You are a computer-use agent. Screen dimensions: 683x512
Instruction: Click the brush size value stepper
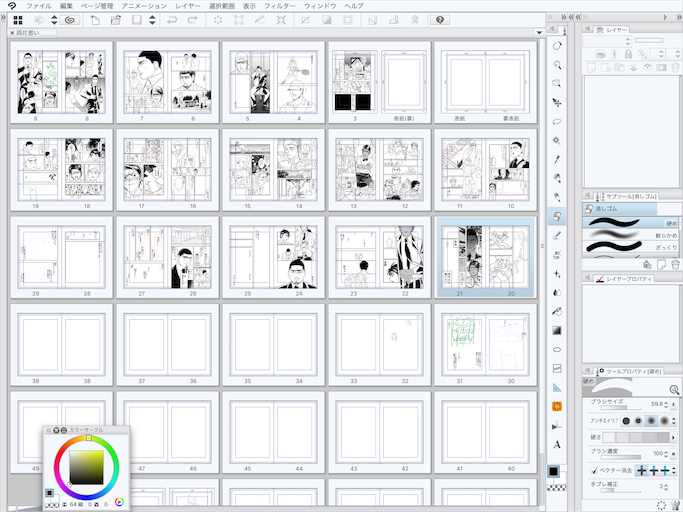point(666,404)
